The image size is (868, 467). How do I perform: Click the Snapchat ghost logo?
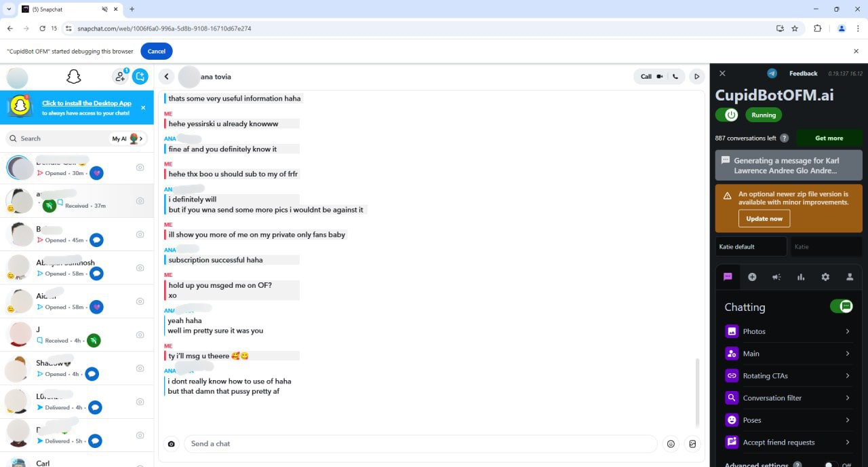(x=74, y=77)
